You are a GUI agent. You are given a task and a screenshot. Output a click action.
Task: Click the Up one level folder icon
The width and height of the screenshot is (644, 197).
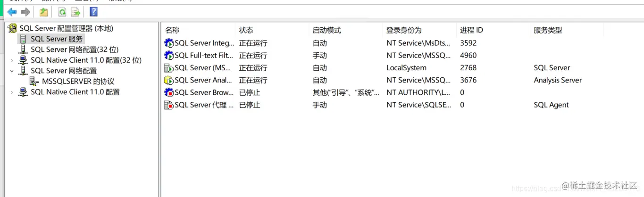click(x=44, y=12)
